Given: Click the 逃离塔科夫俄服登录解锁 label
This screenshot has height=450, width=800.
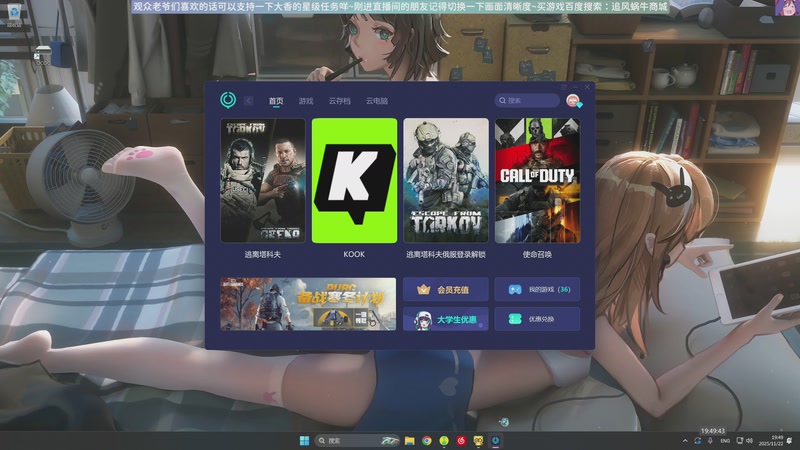Looking at the screenshot, I should tap(446, 254).
